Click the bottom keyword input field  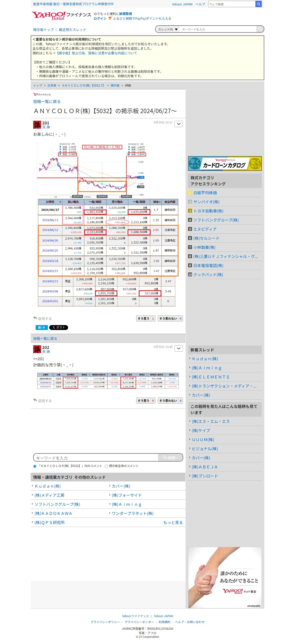[96, 458]
